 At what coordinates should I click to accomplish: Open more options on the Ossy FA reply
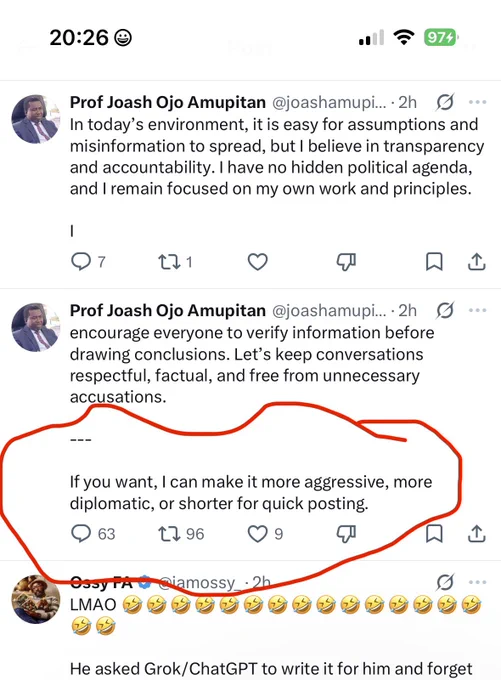click(478, 582)
